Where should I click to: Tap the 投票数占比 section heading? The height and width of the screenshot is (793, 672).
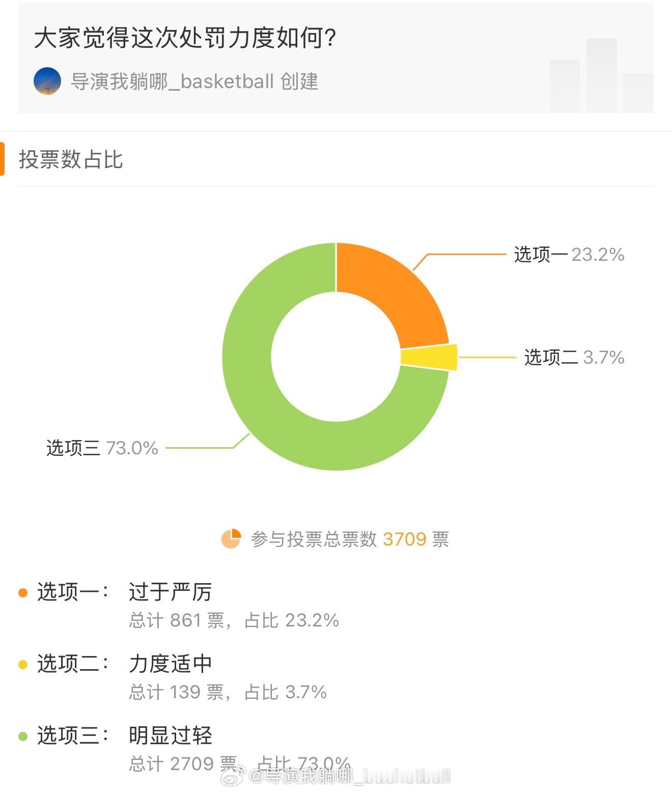71,159
